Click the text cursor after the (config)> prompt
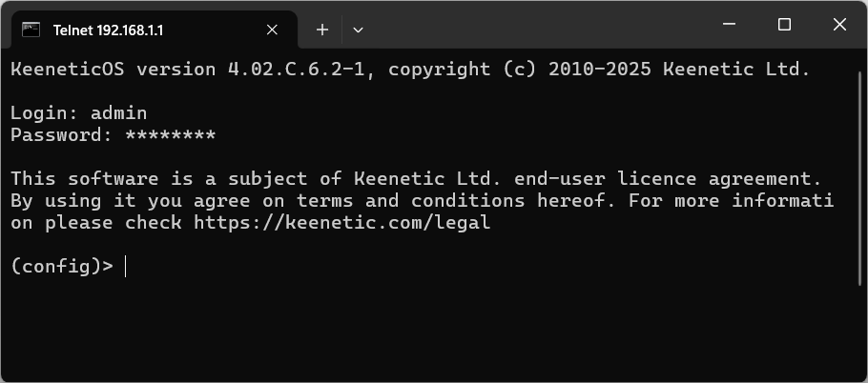This screenshot has width=868, height=383. pos(125,267)
